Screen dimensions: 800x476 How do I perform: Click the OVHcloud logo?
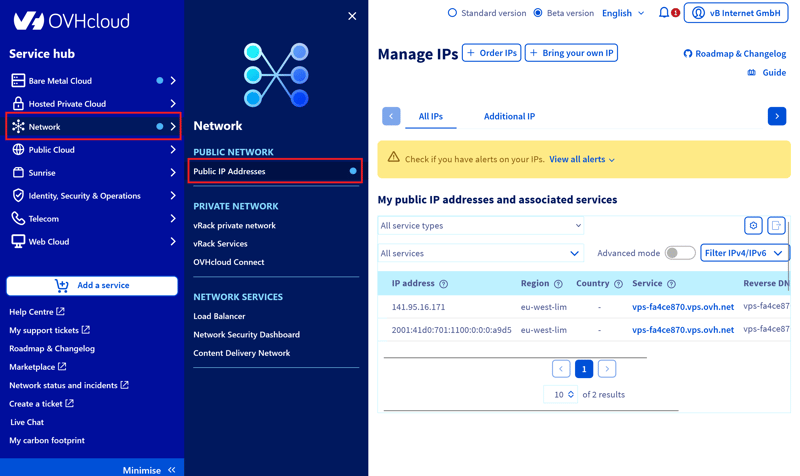(57, 20)
